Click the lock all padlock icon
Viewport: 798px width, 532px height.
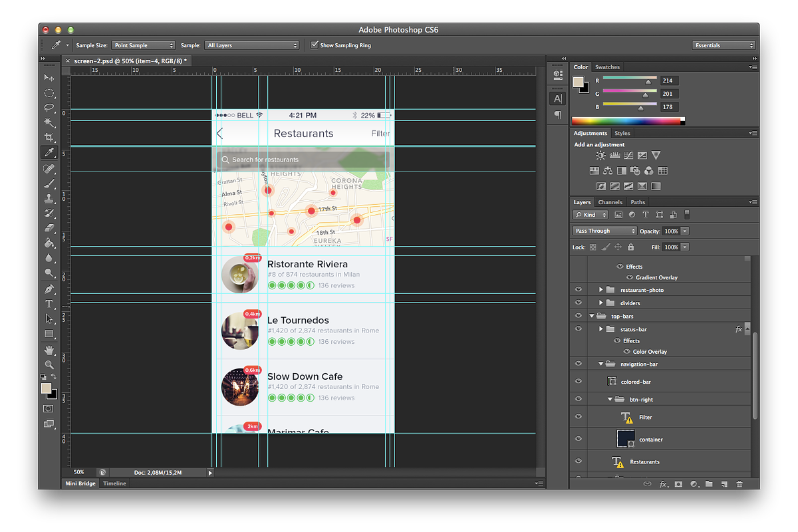630,247
